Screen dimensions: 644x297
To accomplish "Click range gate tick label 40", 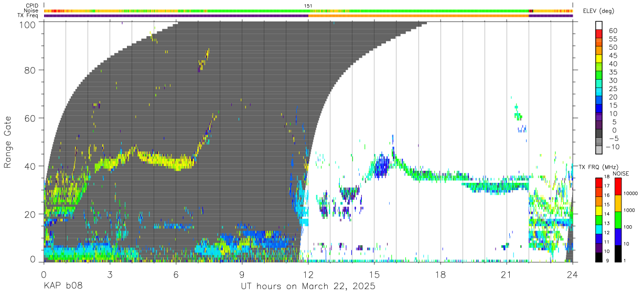I will 31,166.
